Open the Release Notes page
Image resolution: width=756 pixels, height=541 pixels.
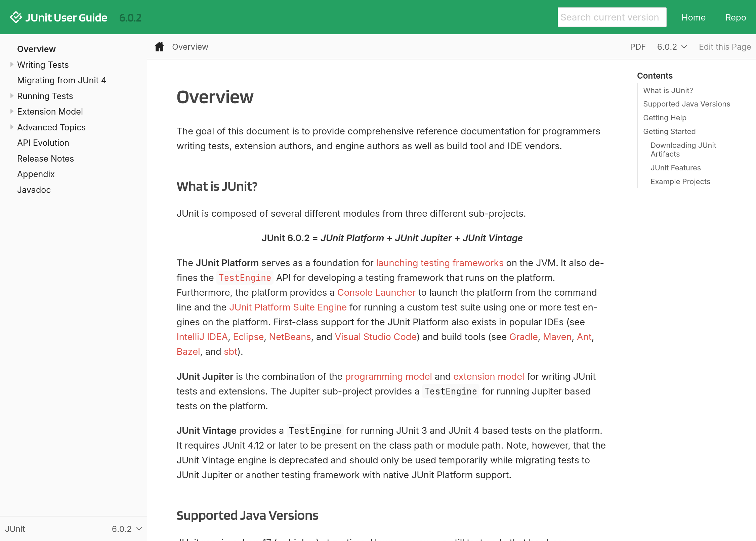coord(45,158)
